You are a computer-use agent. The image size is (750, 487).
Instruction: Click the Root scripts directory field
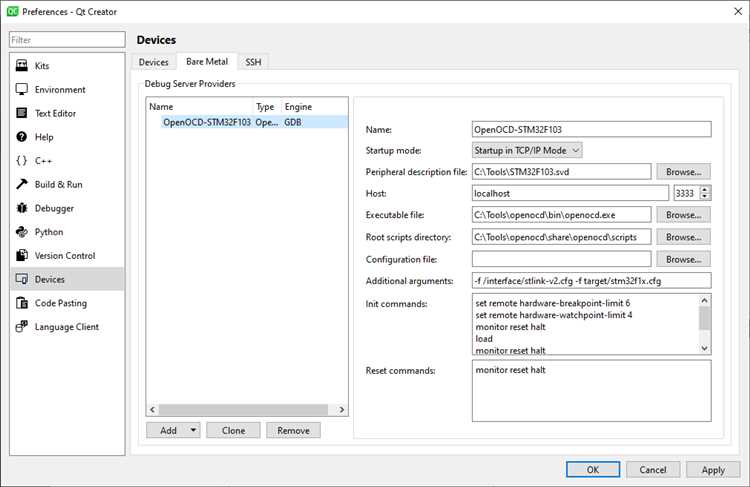pyautogui.click(x=561, y=237)
